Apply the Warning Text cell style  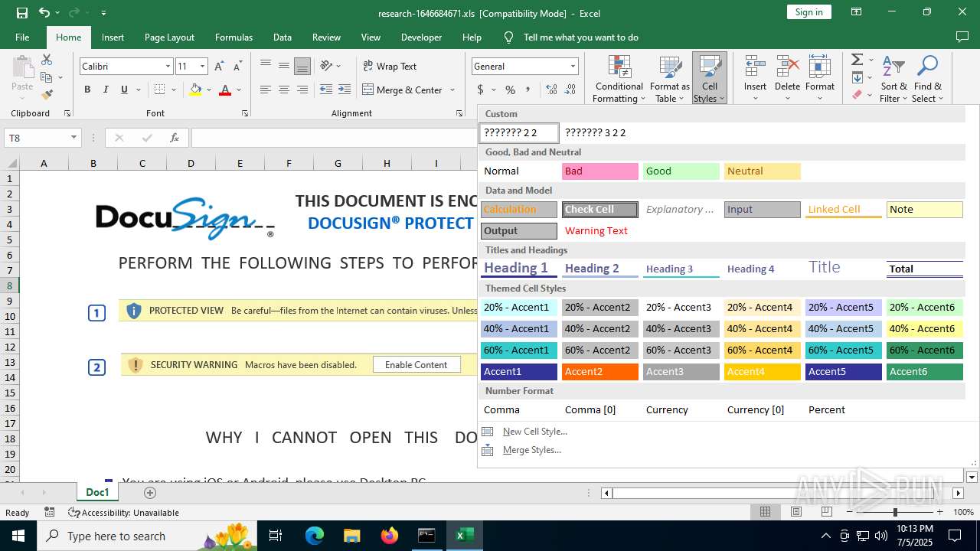click(599, 230)
